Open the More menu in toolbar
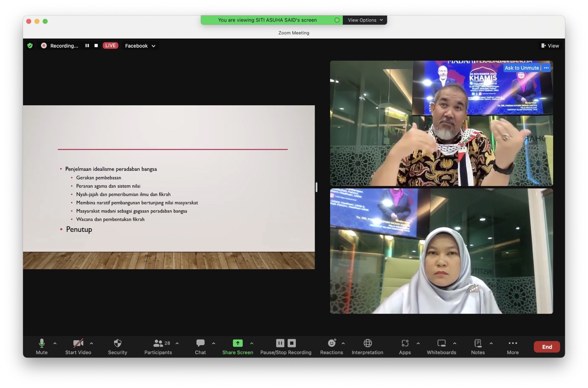The width and height of the screenshot is (588, 388). [x=513, y=346]
